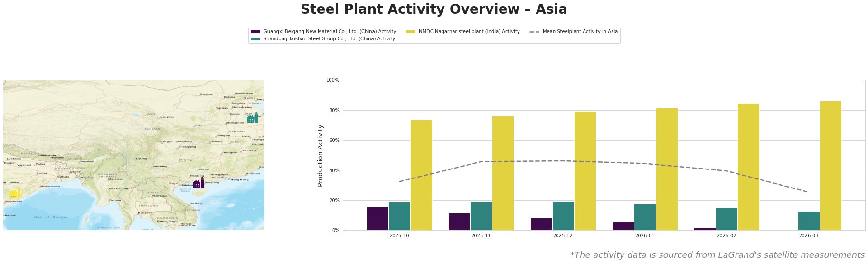This screenshot has height=263, width=868.
Task: Click the teal Shandong bar for 2026-03
Action: [x=808, y=221]
